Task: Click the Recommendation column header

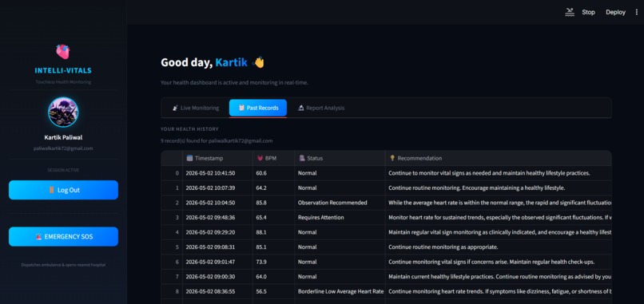Action: click(x=499, y=158)
